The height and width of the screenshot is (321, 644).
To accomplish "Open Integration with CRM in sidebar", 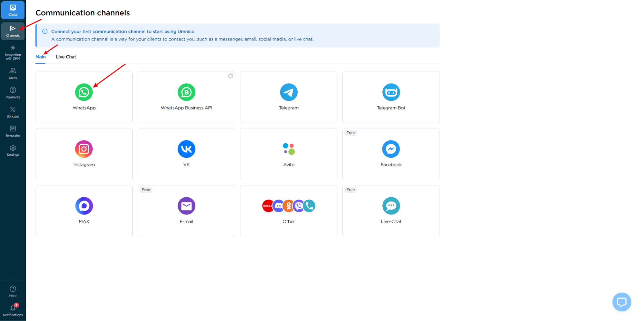I will [x=13, y=53].
